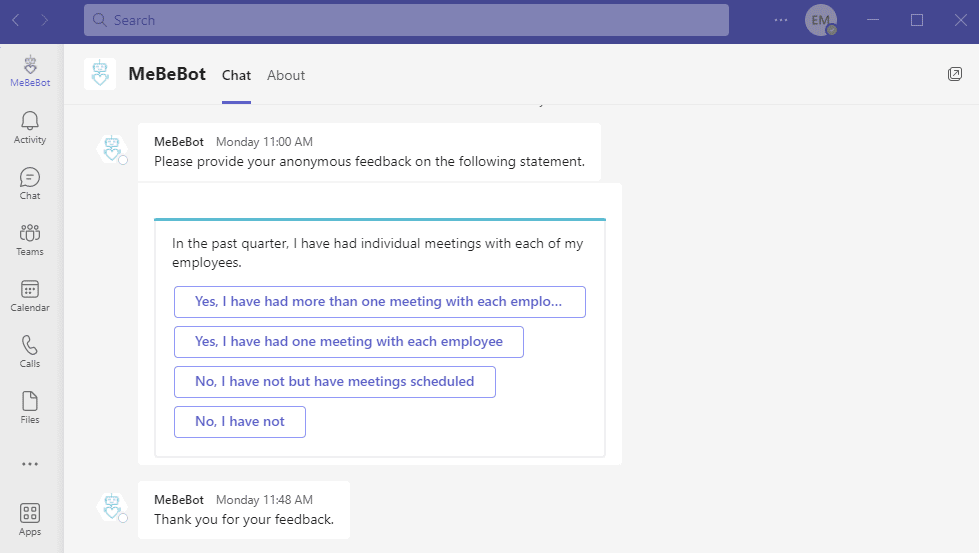Open the Calendar icon
The image size is (979, 553).
30,295
